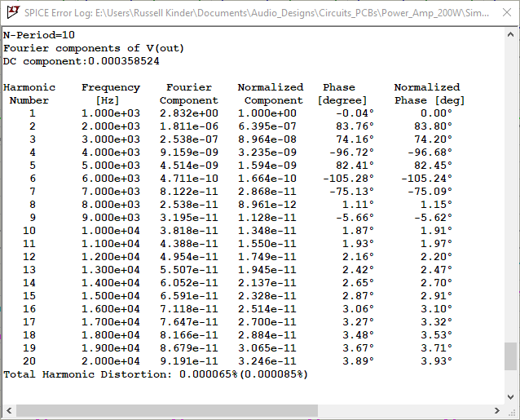520x420 pixels.
Task: Click the 'N-Period=10' line
Action: pyautogui.click(x=39, y=35)
